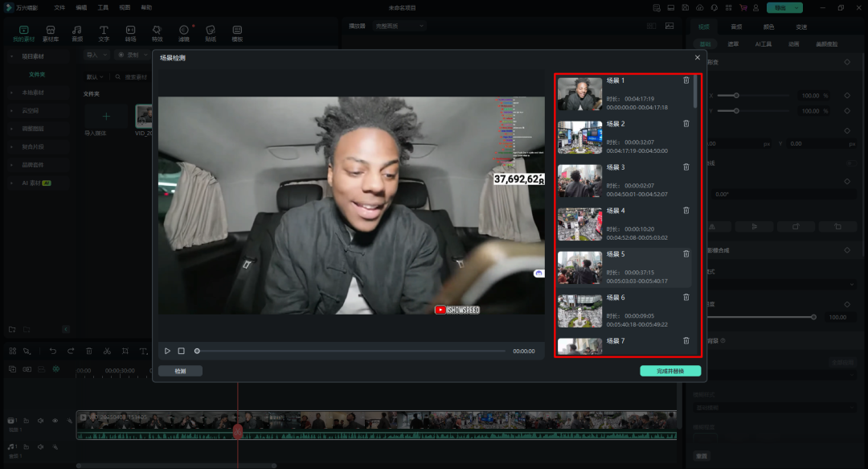This screenshot has width=868, height=469.
Task: Delete scene 7 via trash icon
Action: point(686,340)
